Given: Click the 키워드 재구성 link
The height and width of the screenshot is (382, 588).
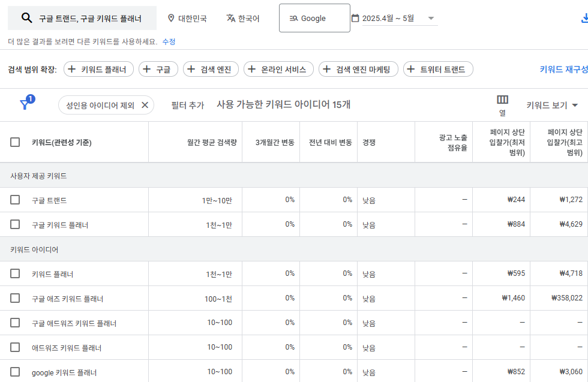Looking at the screenshot, I should pyautogui.click(x=563, y=69).
